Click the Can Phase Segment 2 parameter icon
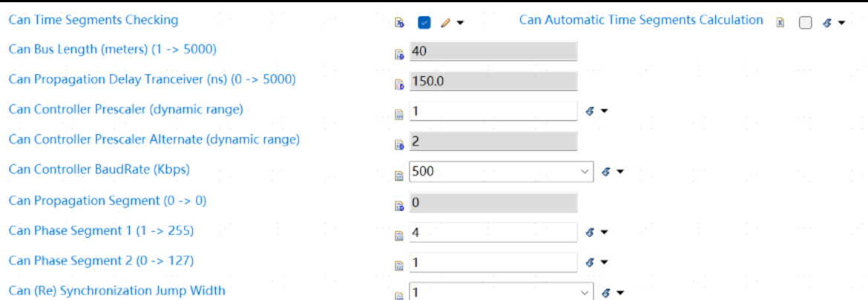 [399, 267]
